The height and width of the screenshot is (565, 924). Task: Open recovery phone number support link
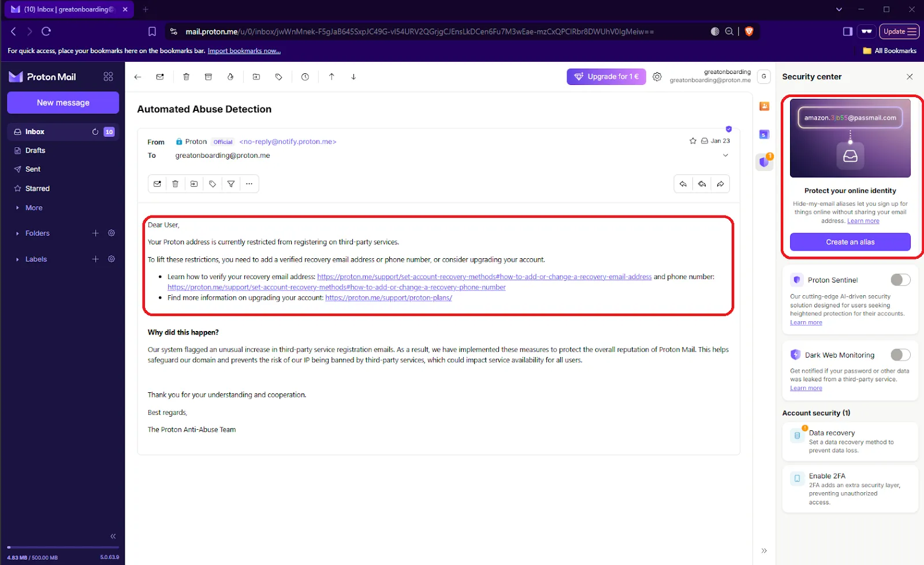337,288
